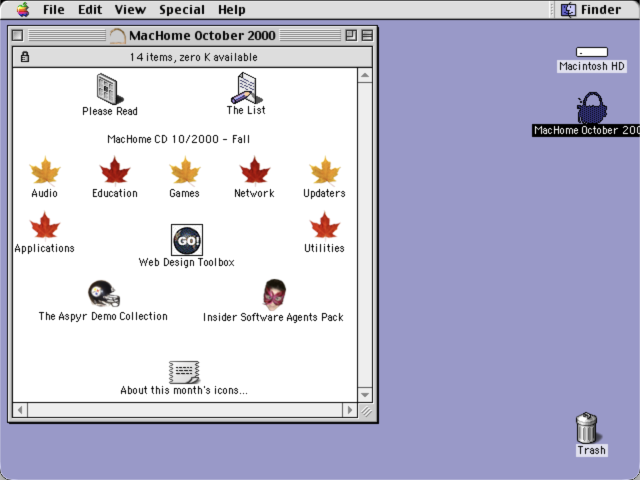Click the 'MacHome October 2000' window title text
This screenshot has height=480, width=640.
point(202,36)
